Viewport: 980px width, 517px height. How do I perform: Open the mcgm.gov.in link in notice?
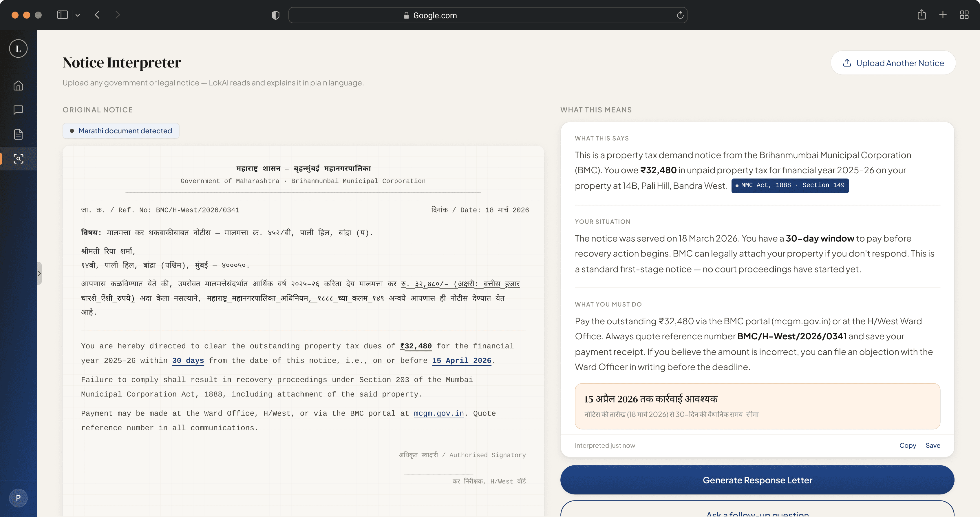[x=439, y=414]
